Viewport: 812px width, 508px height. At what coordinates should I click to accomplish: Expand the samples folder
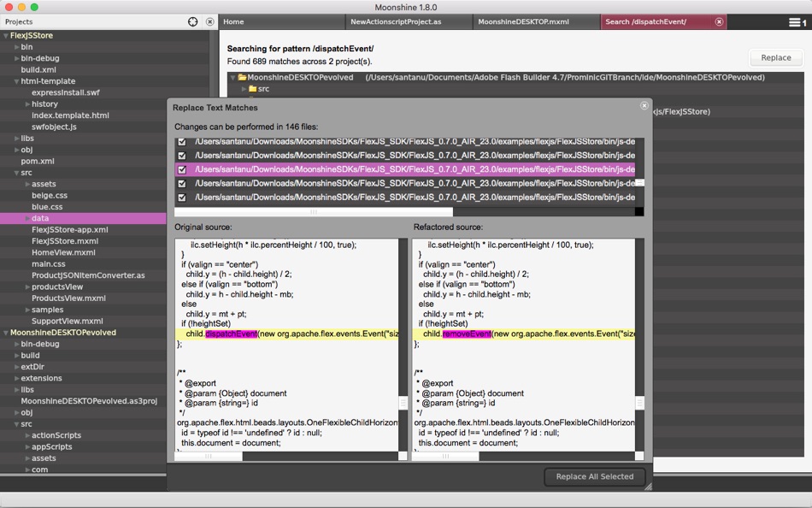(x=27, y=310)
